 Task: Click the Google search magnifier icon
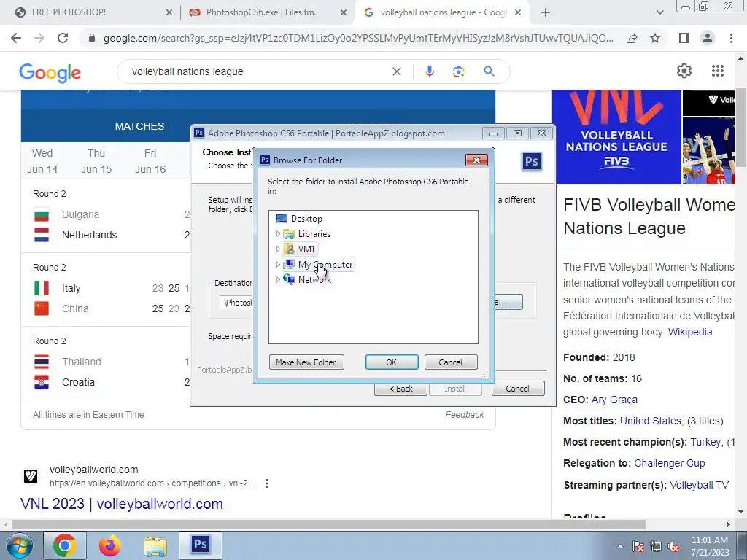(489, 71)
